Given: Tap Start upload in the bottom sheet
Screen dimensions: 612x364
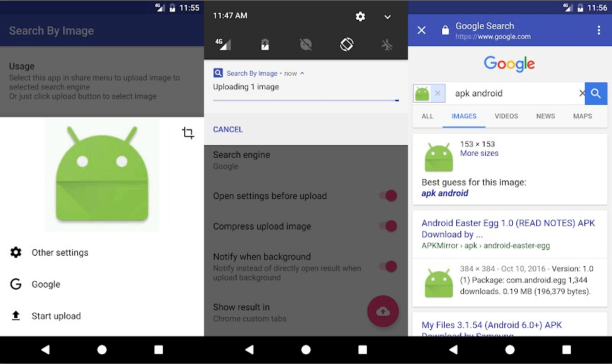Looking at the screenshot, I should click(x=56, y=316).
